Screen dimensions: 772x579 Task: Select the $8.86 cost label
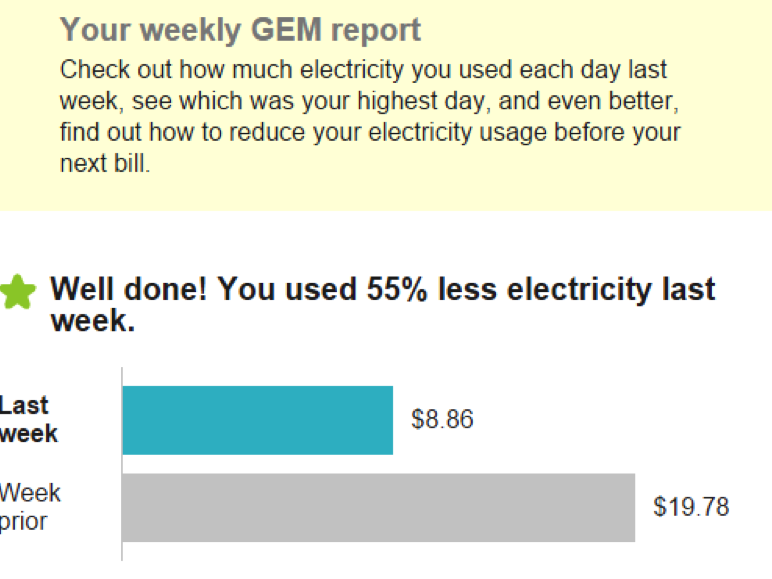(442, 419)
